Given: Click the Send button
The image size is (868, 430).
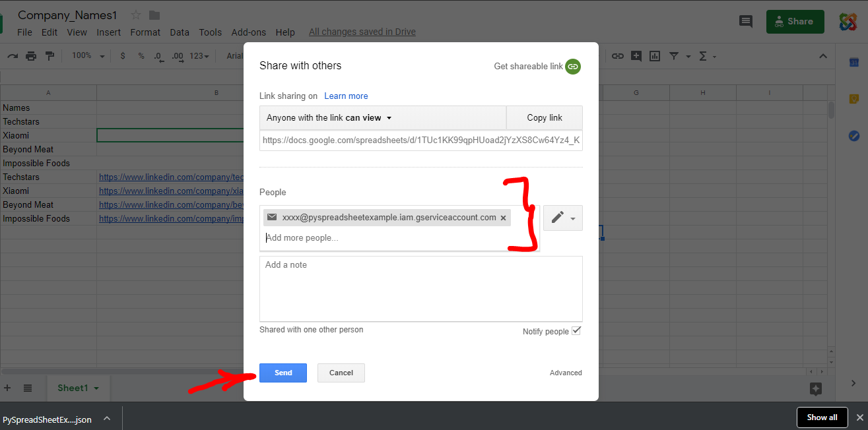Looking at the screenshot, I should pyautogui.click(x=283, y=373).
